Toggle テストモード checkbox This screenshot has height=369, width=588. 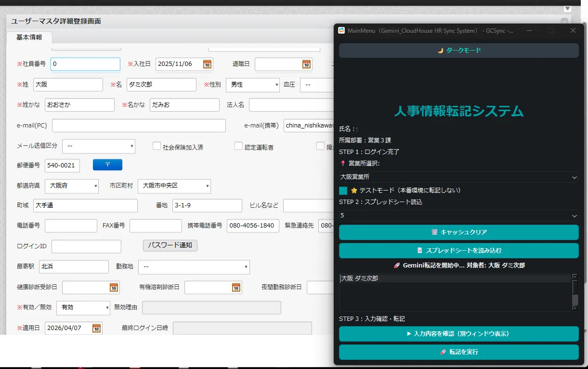click(x=343, y=191)
